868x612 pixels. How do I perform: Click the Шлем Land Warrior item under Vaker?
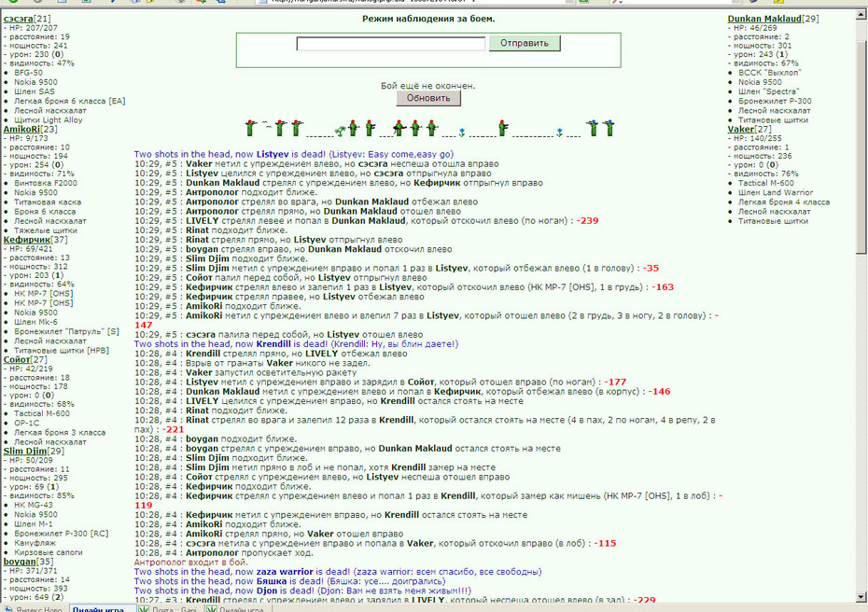pyautogui.click(x=776, y=192)
